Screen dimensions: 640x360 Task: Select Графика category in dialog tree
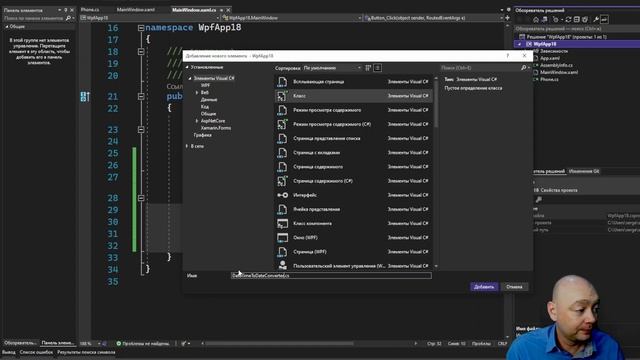coord(202,135)
